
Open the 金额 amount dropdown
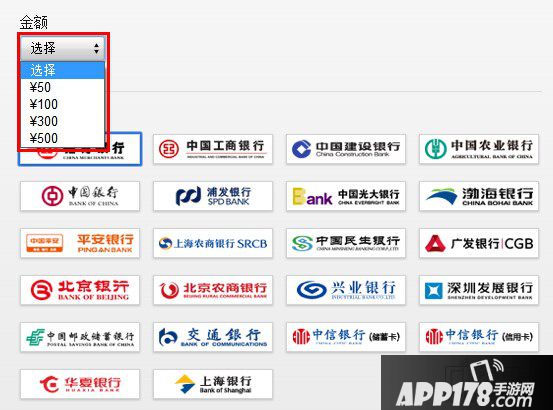tap(63, 48)
